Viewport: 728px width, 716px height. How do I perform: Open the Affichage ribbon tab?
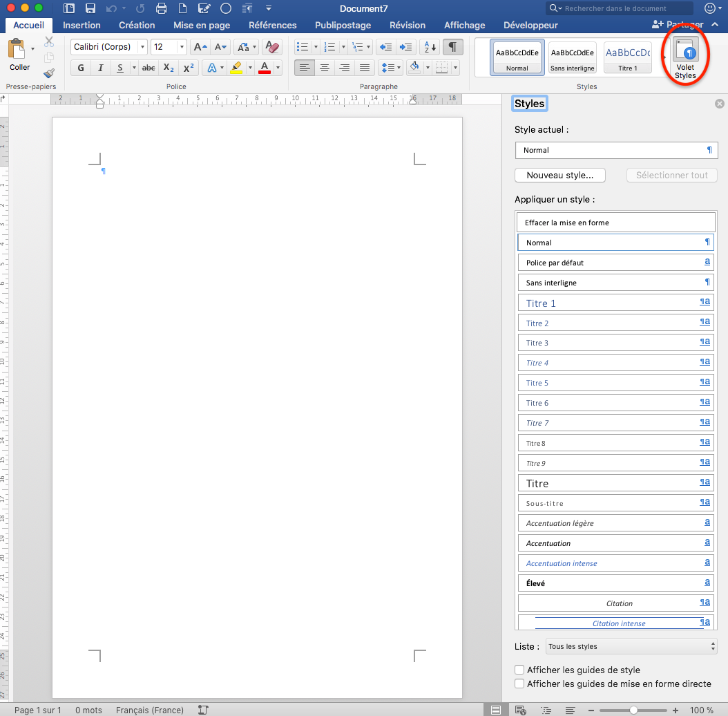point(465,25)
